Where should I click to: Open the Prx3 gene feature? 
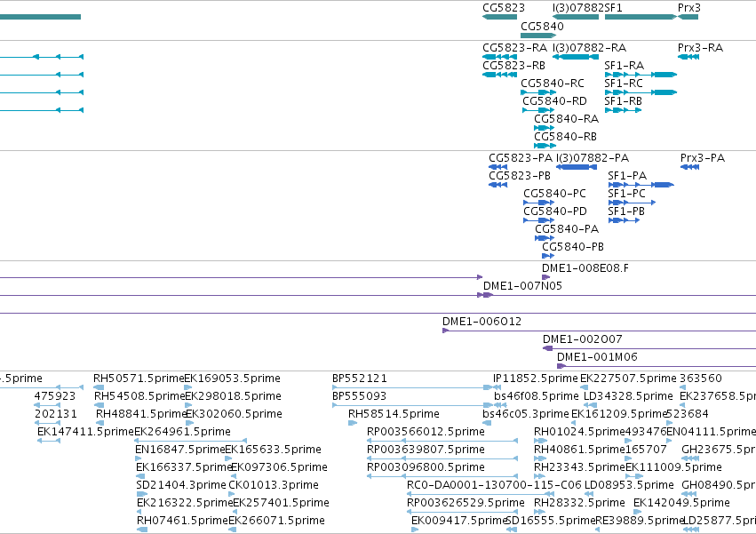[688, 17]
